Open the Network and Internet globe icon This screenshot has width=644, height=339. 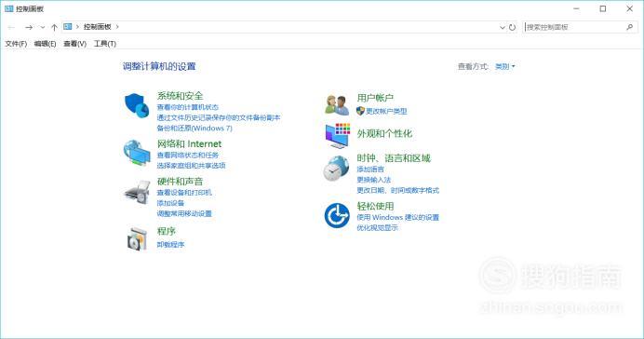[x=137, y=153]
